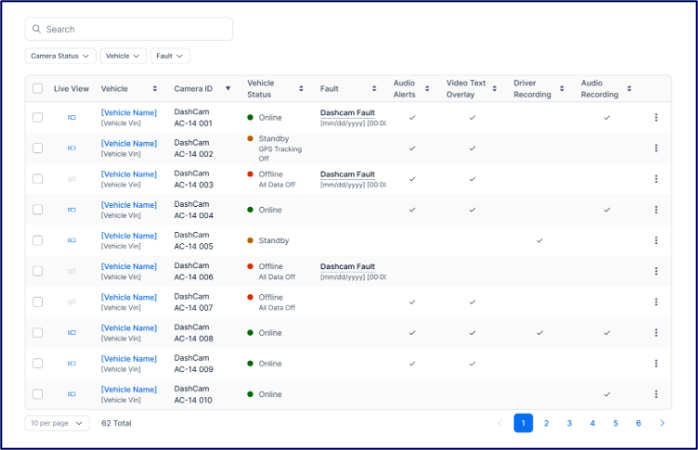Open live view for DashCam AC-14 009

click(x=72, y=363)
